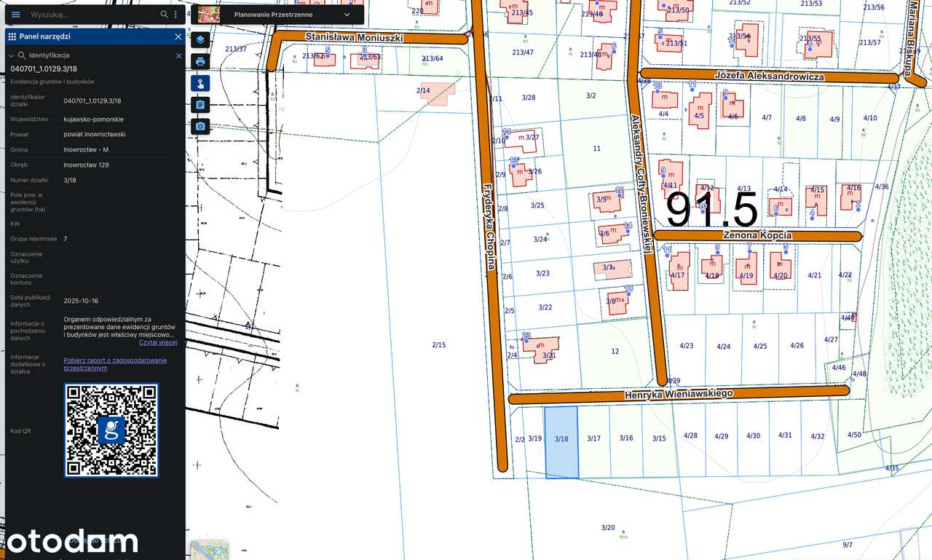This screenshot has width=932, height=560.
Task: Click the publication date 2025-10-16
Action: (81, 301)
